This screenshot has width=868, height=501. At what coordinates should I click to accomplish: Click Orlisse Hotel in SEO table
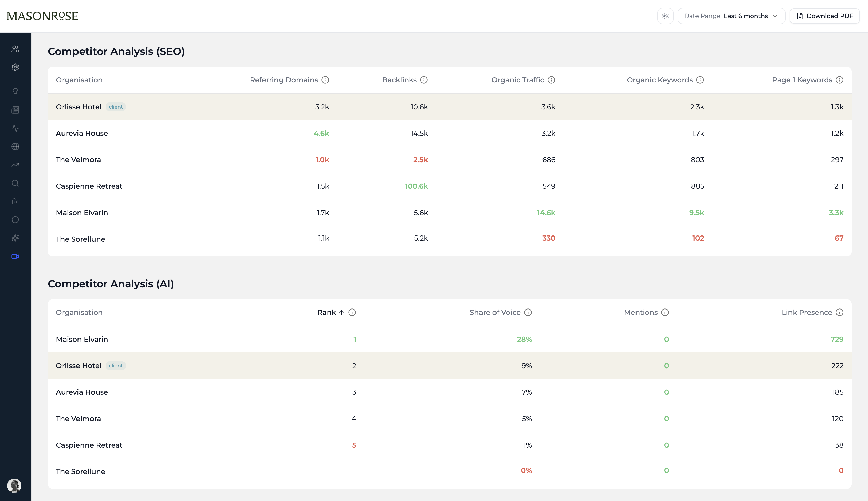(78, 107)
